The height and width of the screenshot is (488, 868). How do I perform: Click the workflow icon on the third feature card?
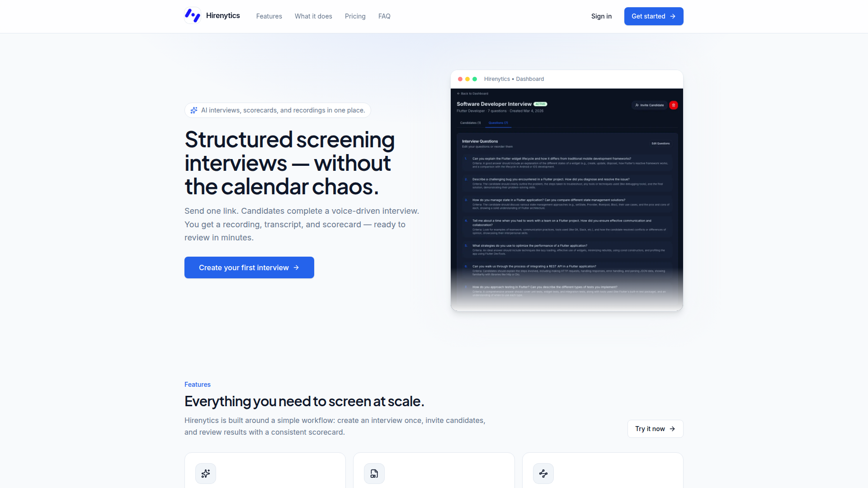(x=543, y=474)
